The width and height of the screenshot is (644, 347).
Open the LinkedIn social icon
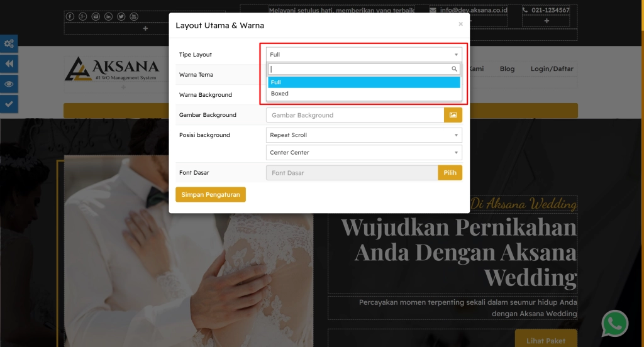108,16
